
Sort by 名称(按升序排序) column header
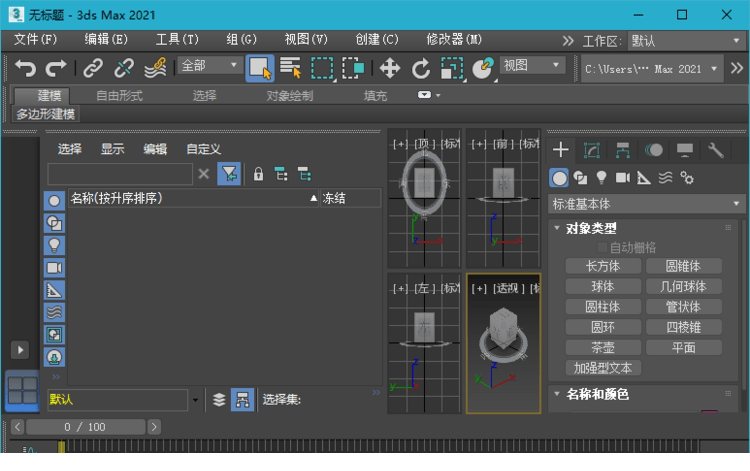tap(193, 198)
